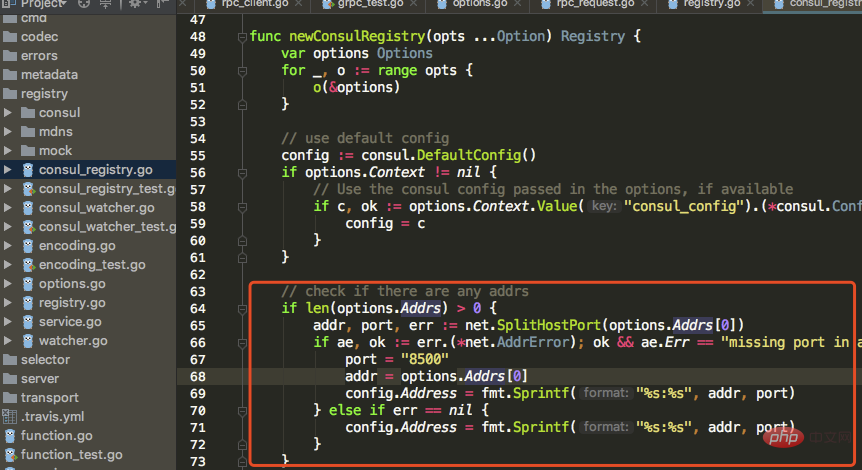
Task: Expand encoding.go tree arrow
Action: coord(8,246)
